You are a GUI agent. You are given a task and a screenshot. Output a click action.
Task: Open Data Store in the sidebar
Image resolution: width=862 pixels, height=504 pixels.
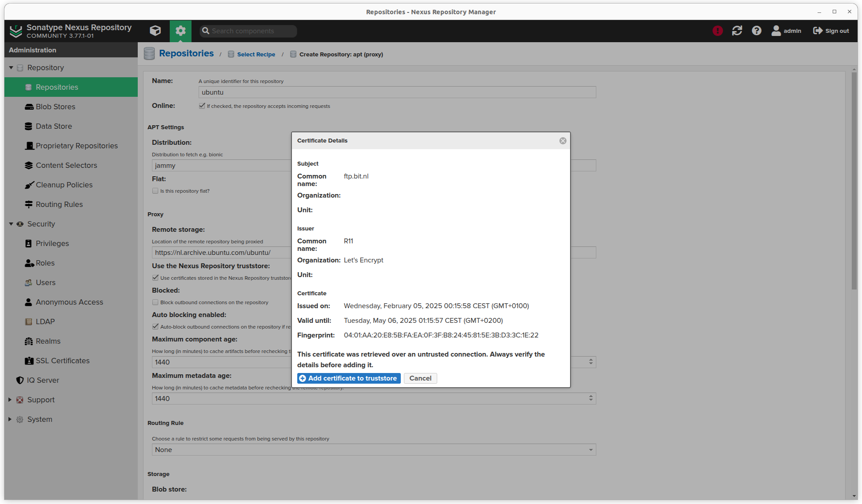tap(71, 126)
